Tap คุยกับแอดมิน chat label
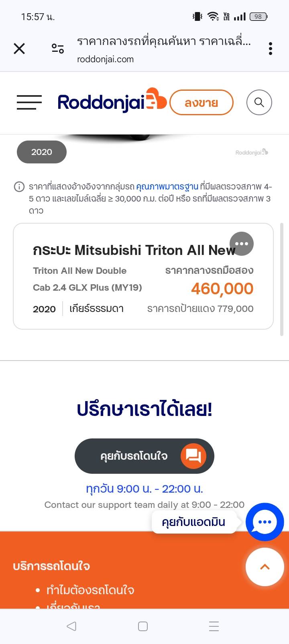The image size is (289, 644). [x=193, y=522]
